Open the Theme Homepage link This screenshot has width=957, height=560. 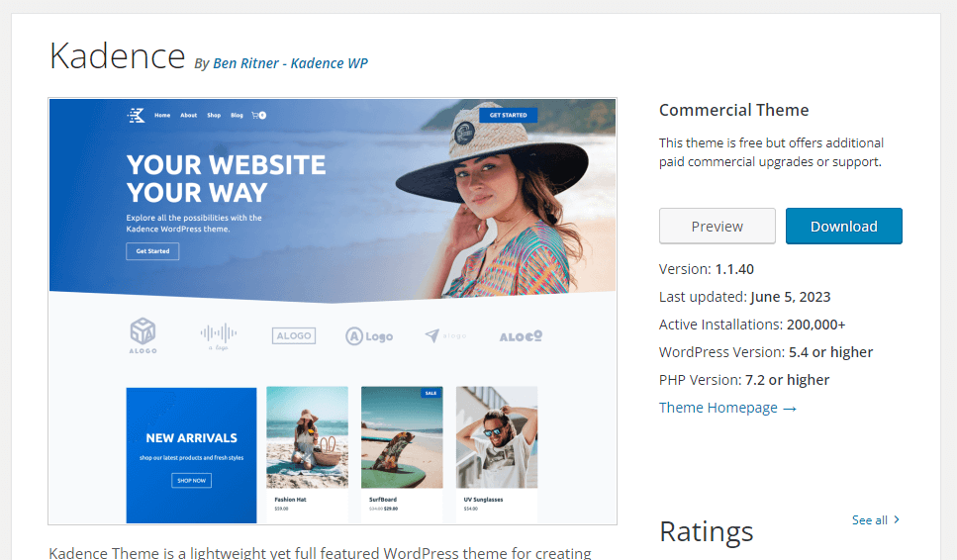pos(727,408)
